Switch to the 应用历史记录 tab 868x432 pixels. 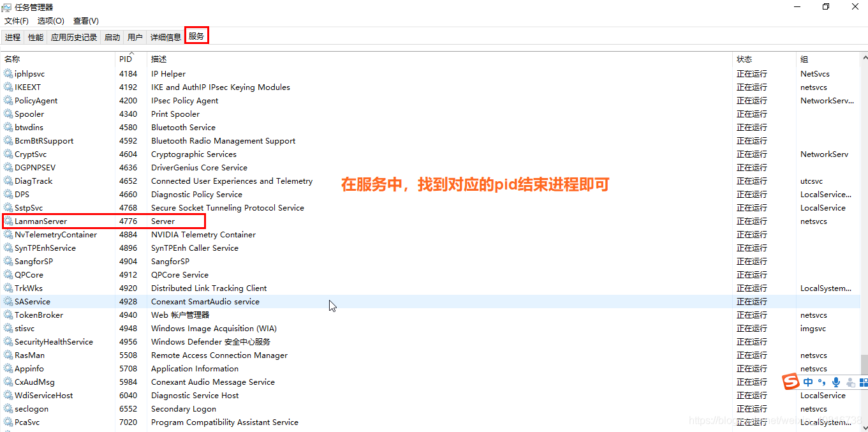pyautogui.click(x=74, y=38)
